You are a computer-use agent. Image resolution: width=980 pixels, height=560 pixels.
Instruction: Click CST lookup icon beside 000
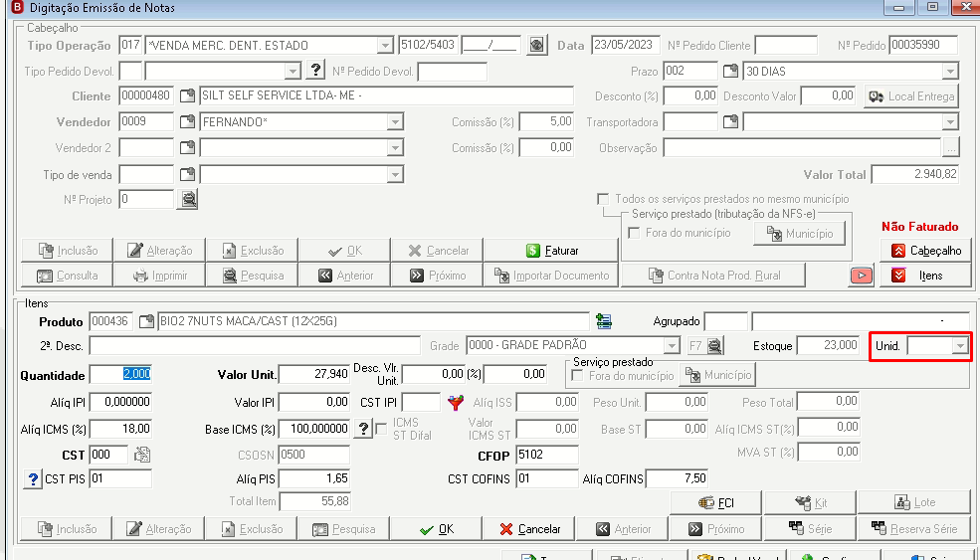coord(142,455)
